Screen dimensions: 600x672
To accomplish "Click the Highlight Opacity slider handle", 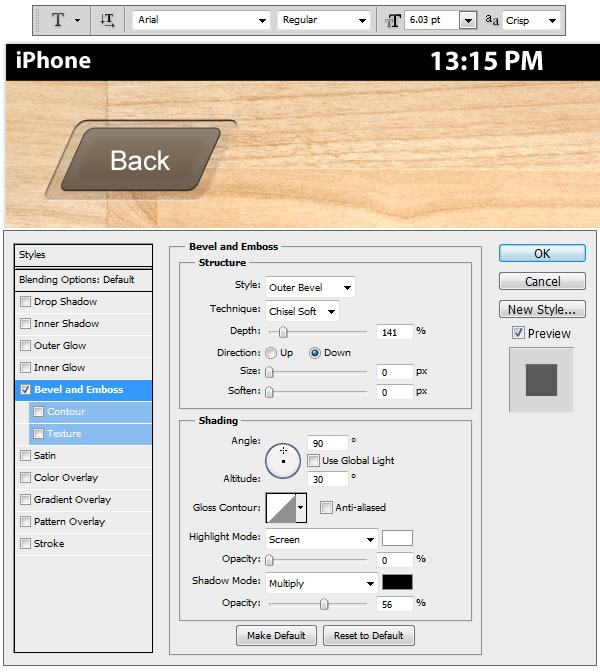I will coord(269,560).
